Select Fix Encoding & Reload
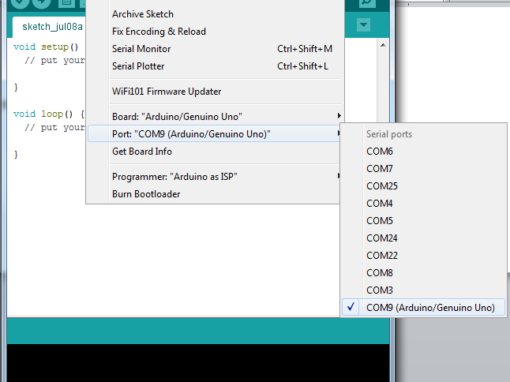Viewport: 510px width, 382px height. [214, 31]
